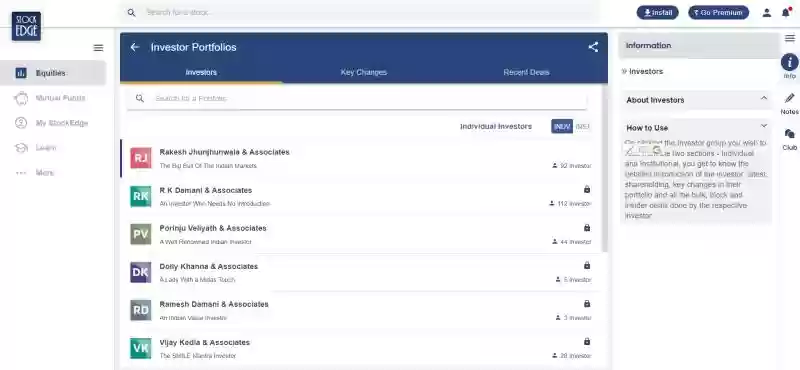The height and width of the screenshot is (370, 800).
Task: Click the PV avatar thumbnail
Action: click(x=141, y=234)
